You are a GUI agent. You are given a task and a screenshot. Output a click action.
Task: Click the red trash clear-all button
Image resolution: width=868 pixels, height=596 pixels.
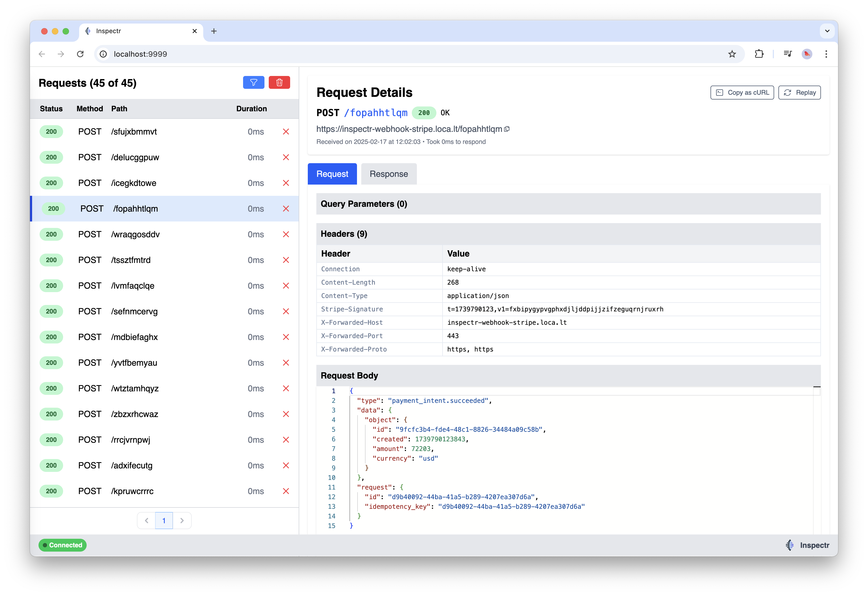click(279, 83)
